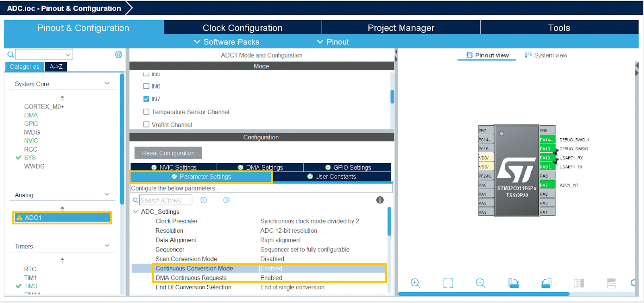Click the parameter info icon

click(x=380, y=200)
